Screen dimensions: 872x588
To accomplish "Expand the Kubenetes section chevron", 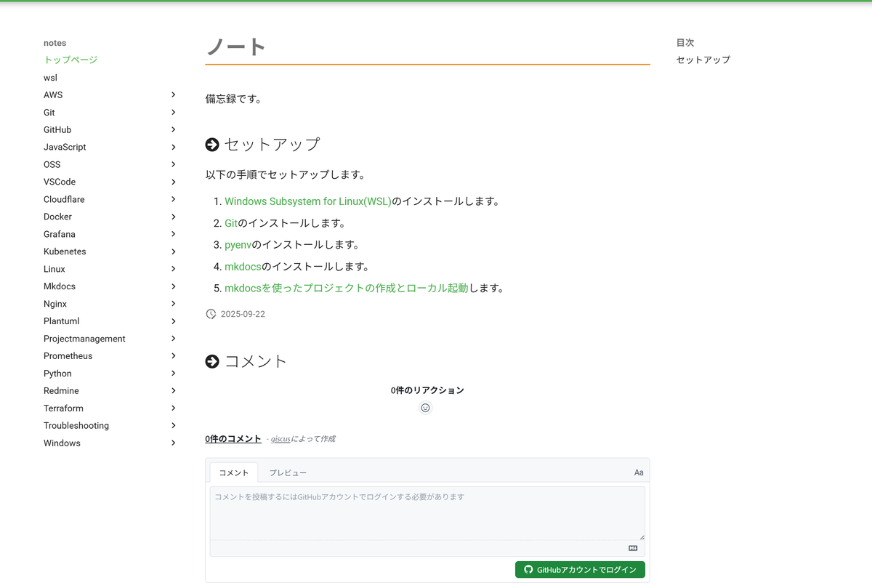I will click(173, 251).
